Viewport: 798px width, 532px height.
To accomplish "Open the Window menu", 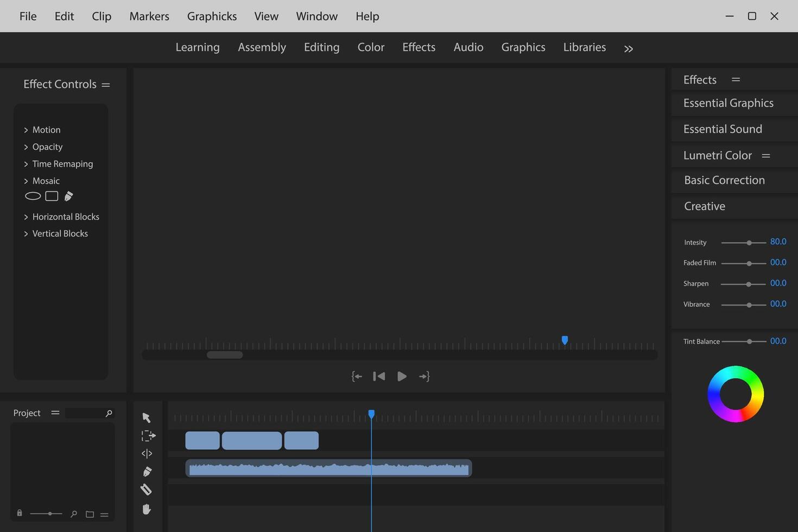I will [317, 16].
